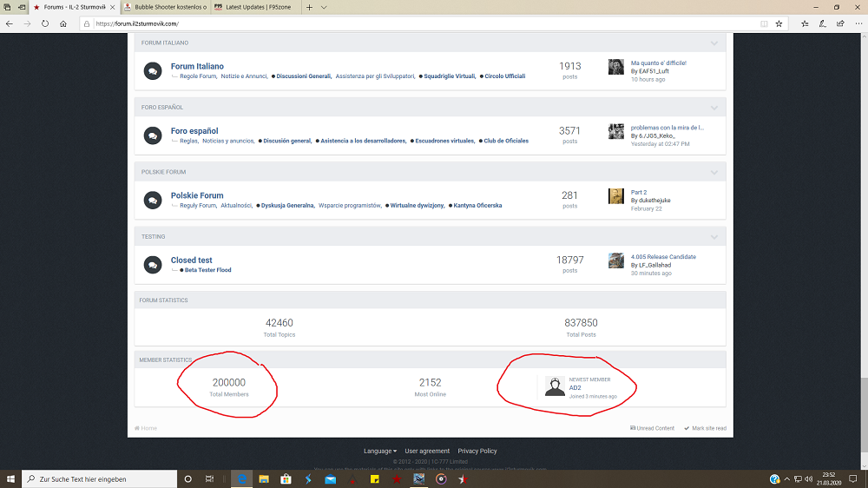
Task: Collapse the Testing category section
Action: (714, 236)
